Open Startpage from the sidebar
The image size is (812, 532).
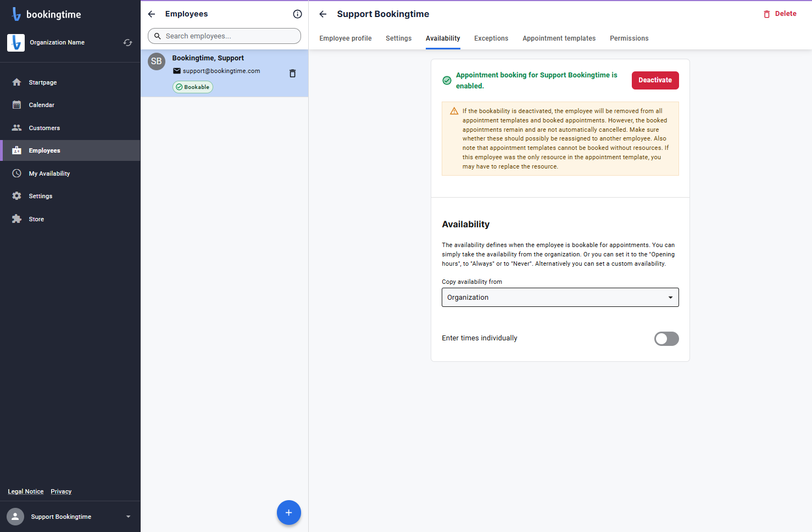coord(70,82)
